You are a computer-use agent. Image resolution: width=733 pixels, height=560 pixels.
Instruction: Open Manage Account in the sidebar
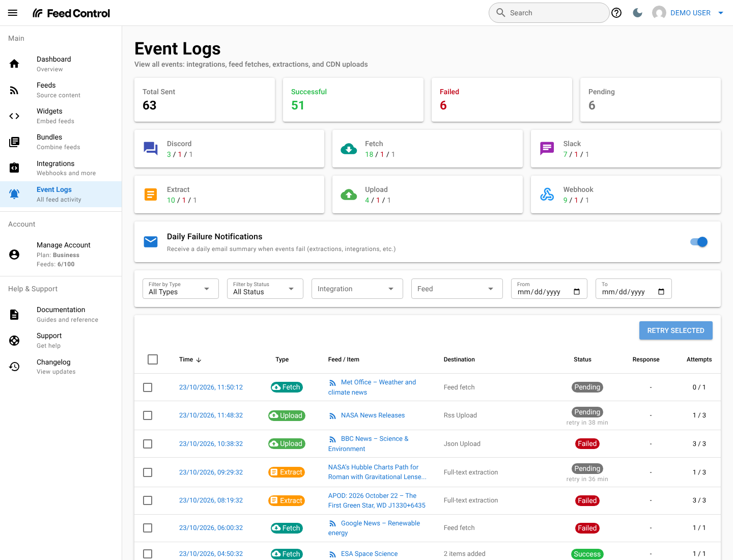(61, 255)
